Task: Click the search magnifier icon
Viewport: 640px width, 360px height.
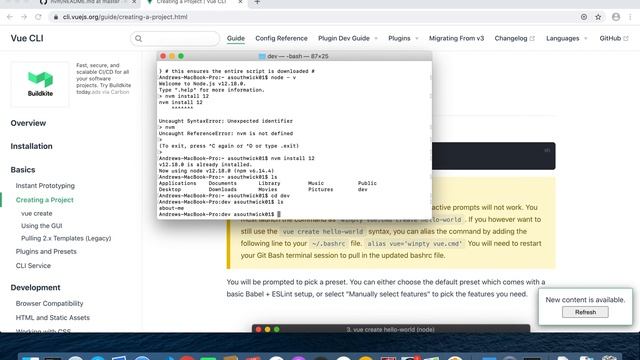Action: pos(138,38)
